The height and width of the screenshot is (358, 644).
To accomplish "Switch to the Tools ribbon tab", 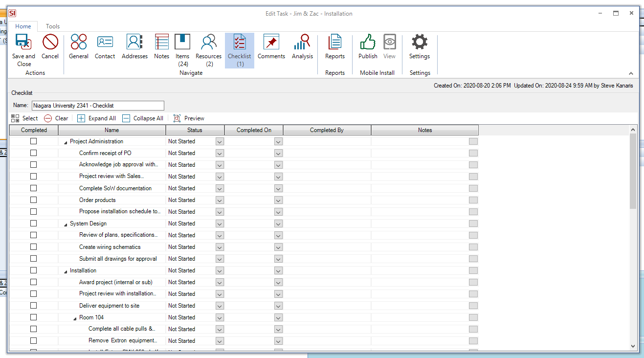I will tap(52, 26).
